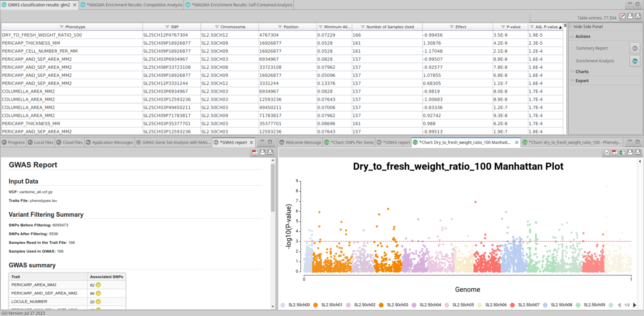
Task: Export the Manhattan plot to PDF
Action: click(614, 152)
